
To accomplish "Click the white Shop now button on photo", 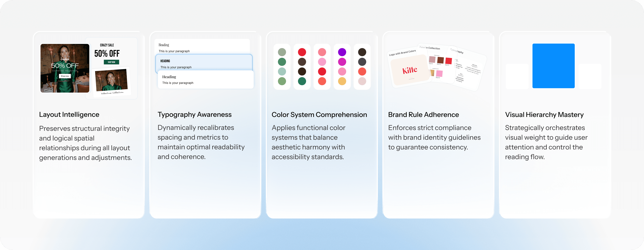I will 65,76.
